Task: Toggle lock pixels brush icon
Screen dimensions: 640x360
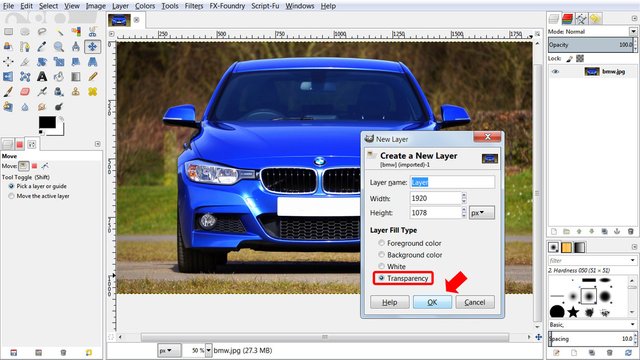Action: point(570,59)
